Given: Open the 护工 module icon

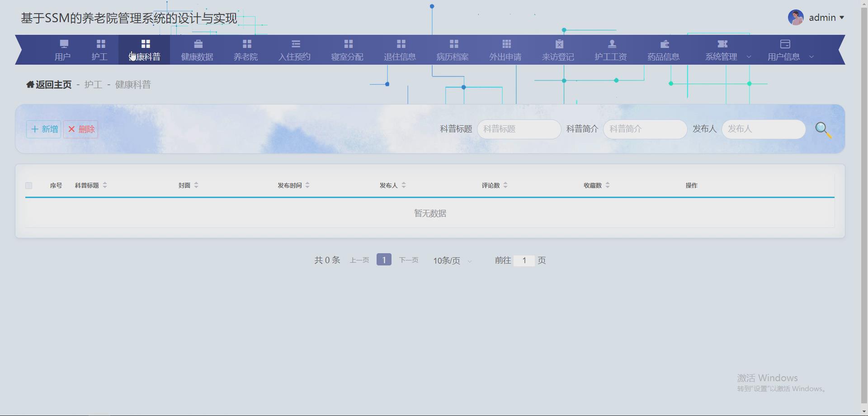Looking at the screenshot, I should point(100,44).
